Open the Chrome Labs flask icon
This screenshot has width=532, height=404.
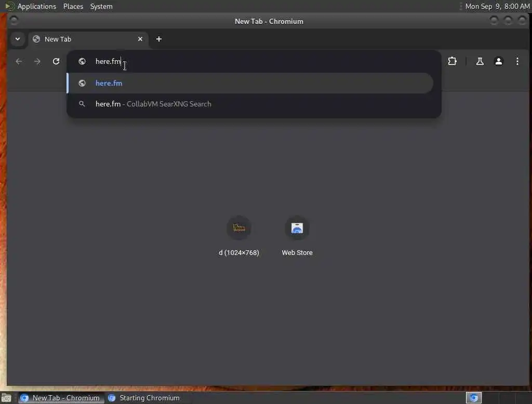[x=480, y=61]
